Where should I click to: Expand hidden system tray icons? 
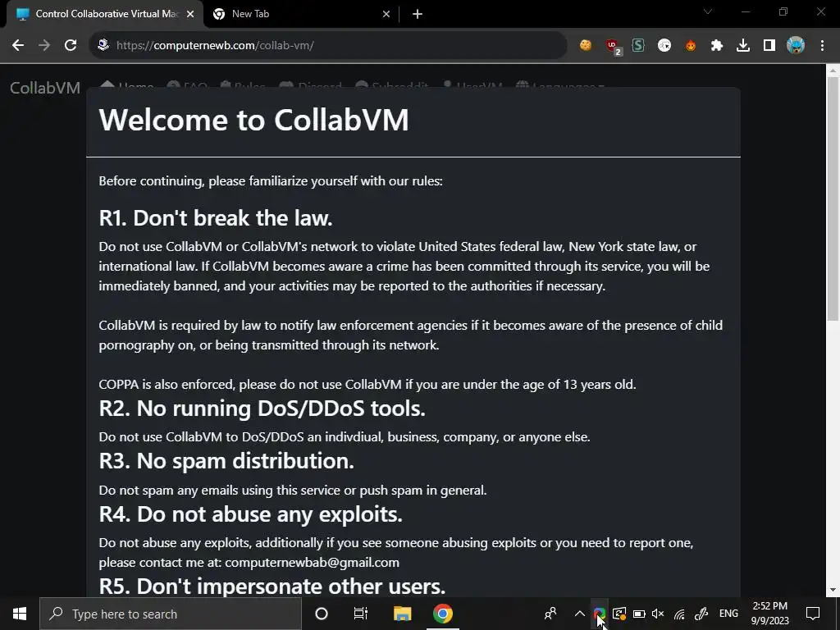[x=580, y=614]
